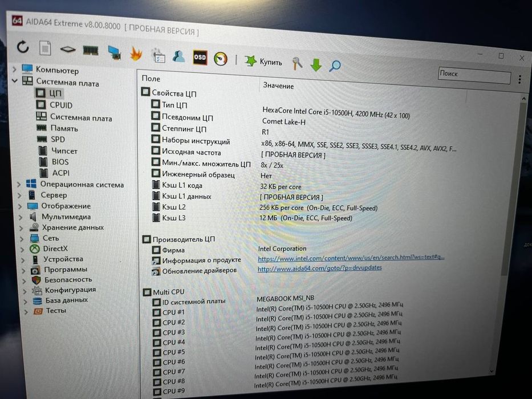532x399 pixels.
Task: Expand the Операционная система node
Action: click(x=19, y=184)
